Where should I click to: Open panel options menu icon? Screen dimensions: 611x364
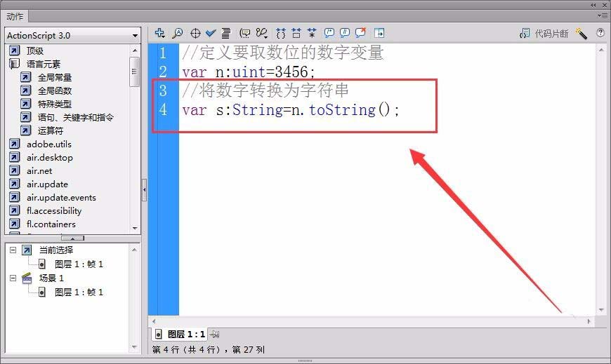pyautogui.click(x=602, y=15)
